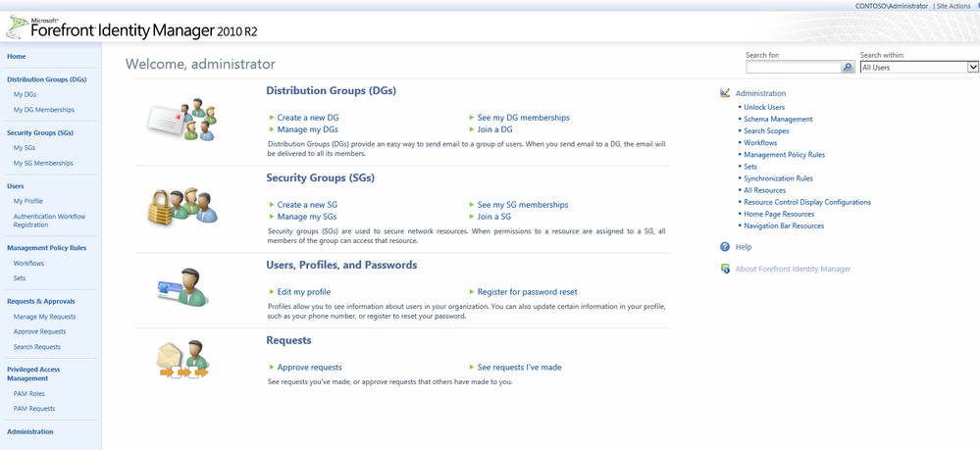The width and height of the screenshot is (980, 450).
Task: Click the Create a new DG link
Action: click(308, 118)
